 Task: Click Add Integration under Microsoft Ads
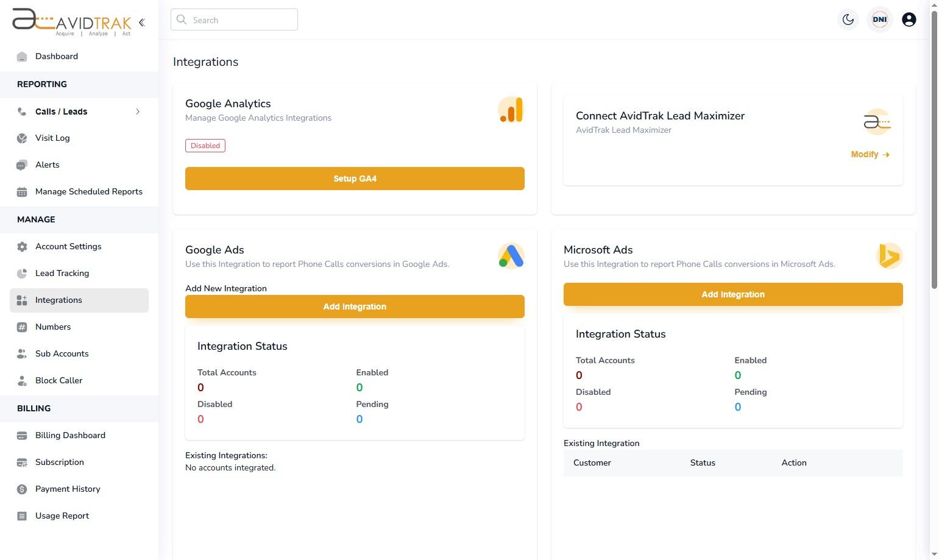(733, 294)
